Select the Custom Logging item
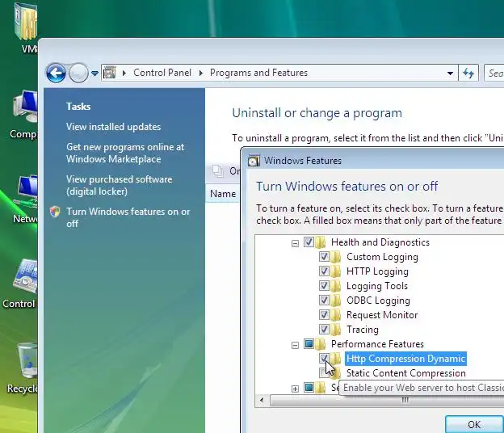Viewport: 504px width, 433px height. (x=382, y=257)
